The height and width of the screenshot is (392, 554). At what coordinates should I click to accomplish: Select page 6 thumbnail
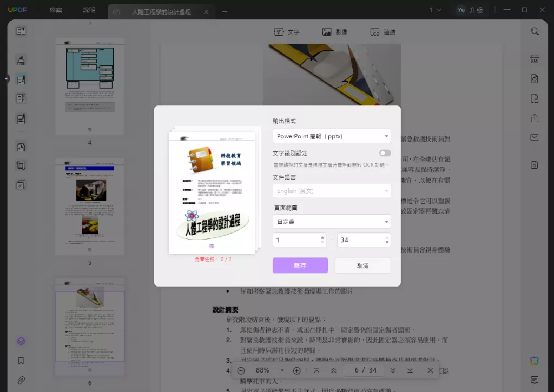point(90,327)
